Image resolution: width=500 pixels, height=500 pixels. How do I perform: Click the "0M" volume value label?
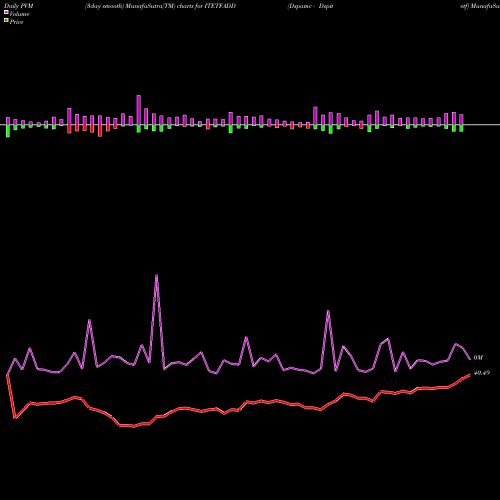pos(478,358)
